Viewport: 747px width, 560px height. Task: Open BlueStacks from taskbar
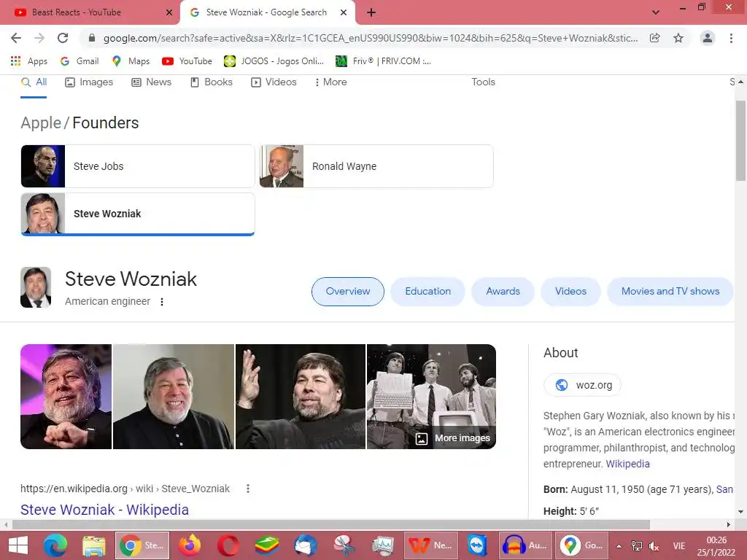pyautogui.click(x=267, y=545)
